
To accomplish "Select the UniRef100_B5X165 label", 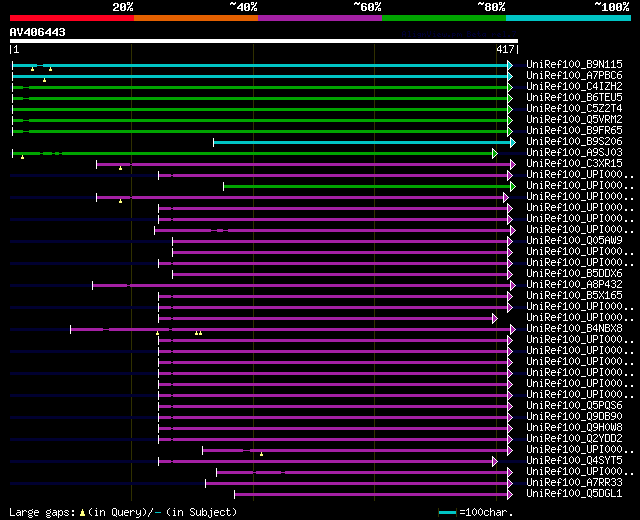I will pyautogui.click(x=574, y=296).
